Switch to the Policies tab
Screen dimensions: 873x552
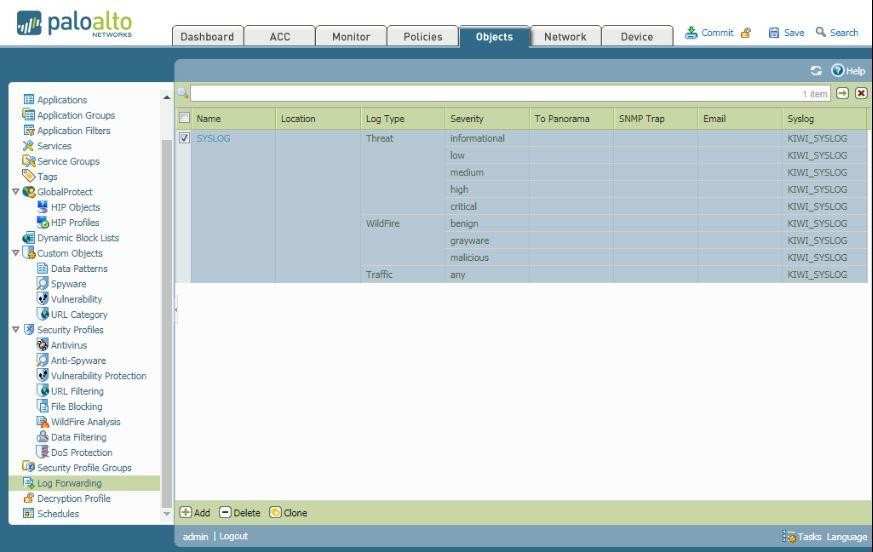pos(422,37)
